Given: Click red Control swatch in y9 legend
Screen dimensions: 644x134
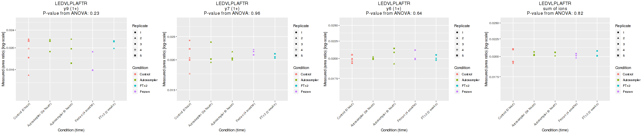Looking at the screenshot, I should pyautogui.click(x=135, y=74).
